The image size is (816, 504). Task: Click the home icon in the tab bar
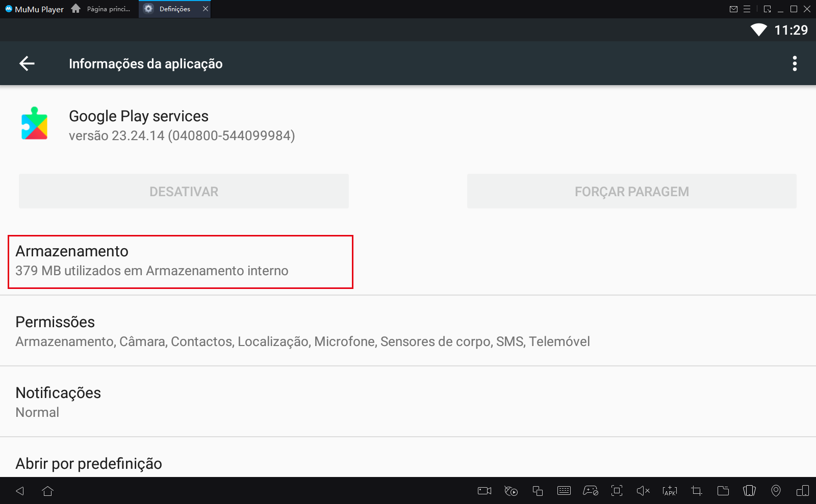coord(76,9)
